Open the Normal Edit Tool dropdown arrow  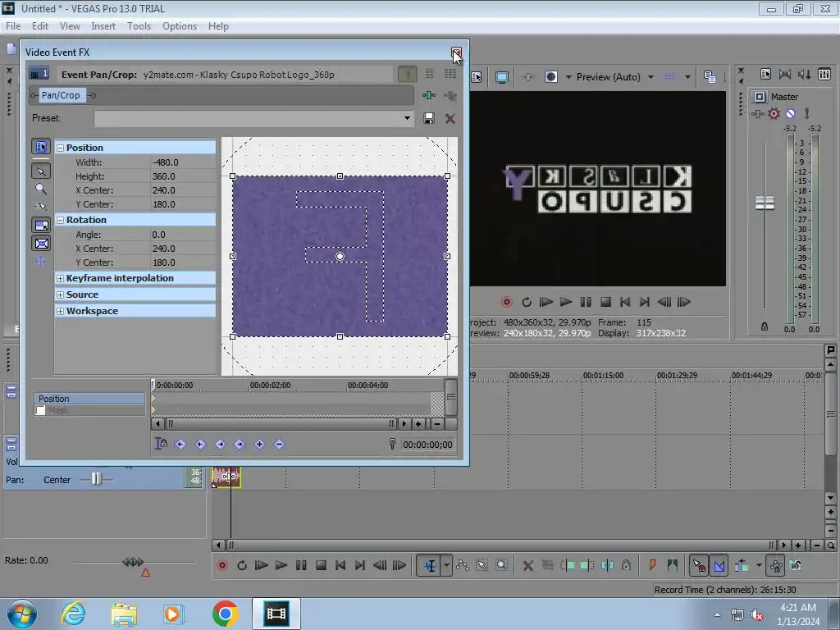tap(446, 565)
